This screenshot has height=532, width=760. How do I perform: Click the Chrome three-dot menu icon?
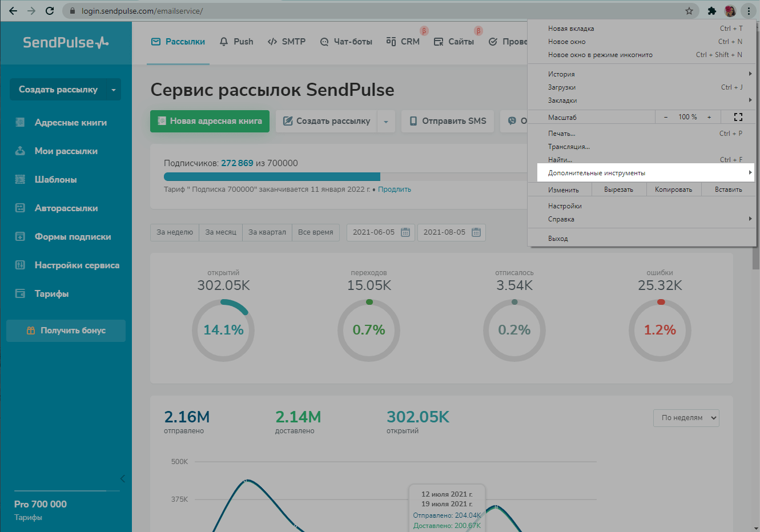click(x=749, y=11)
